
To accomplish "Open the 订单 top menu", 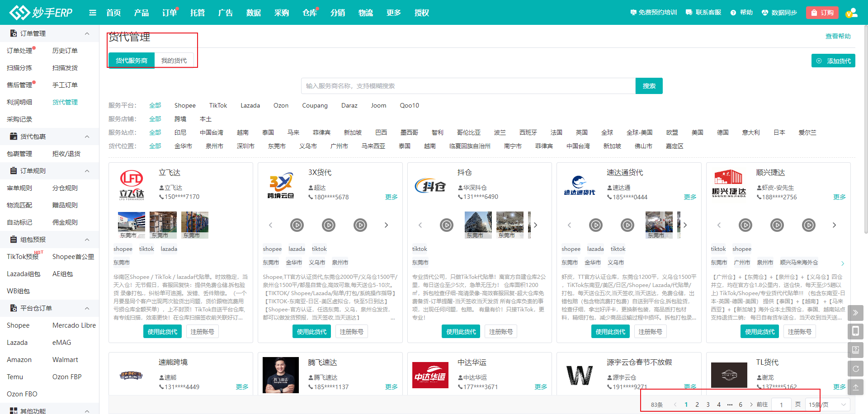I will 170,13.
